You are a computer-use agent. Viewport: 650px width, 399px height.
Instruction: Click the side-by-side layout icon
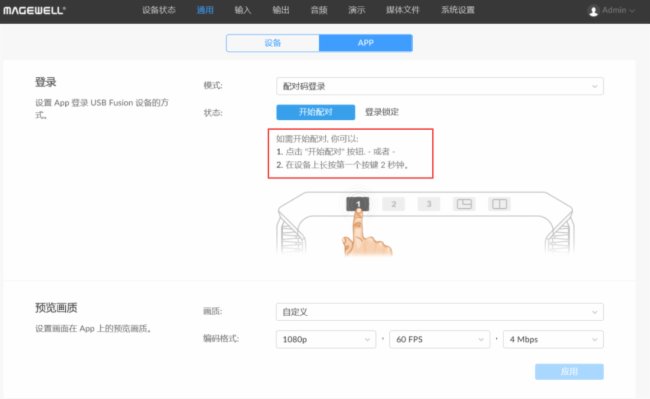pos(499,204)
